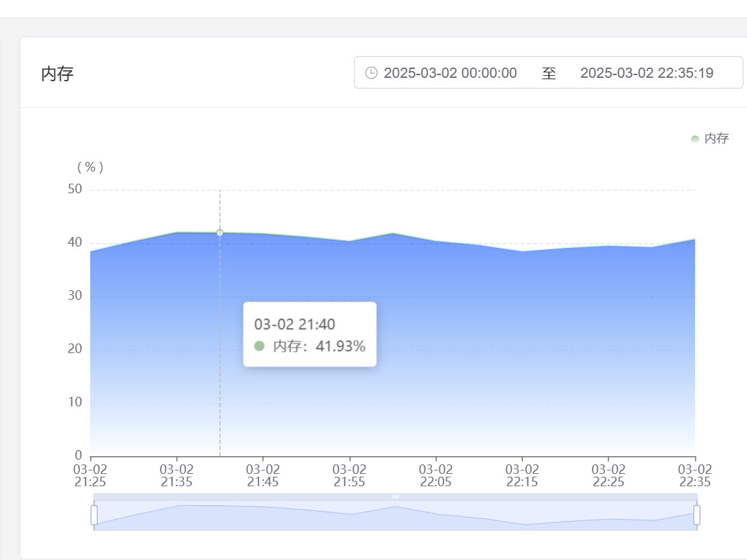Click the 03-02 21:45 axis label
Image resolution: width=747 pixels, height=560 pixels.
(263, 475)
